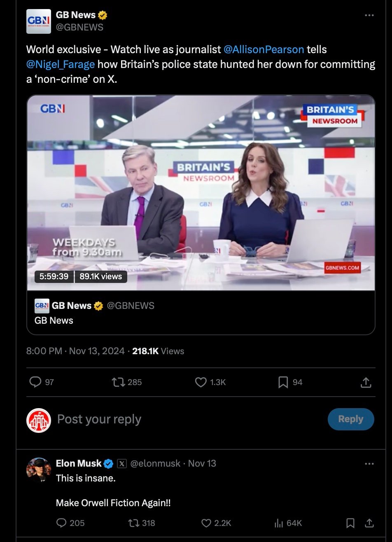Open Elon Musk's profile picture
392x542 pixels.
click(39, 470)
